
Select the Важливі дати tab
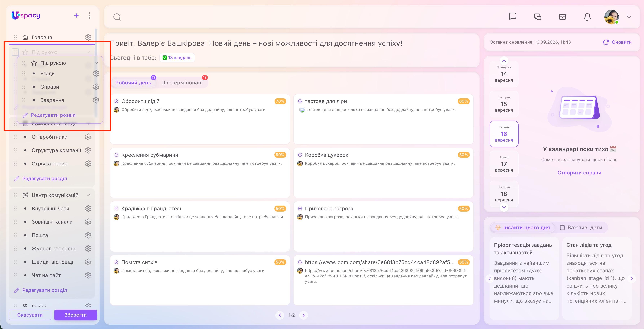[581, 227]
